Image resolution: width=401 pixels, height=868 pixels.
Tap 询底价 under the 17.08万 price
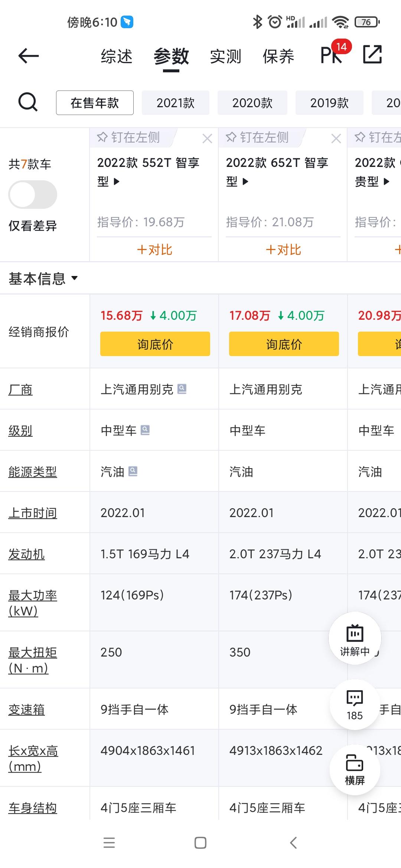284,344
